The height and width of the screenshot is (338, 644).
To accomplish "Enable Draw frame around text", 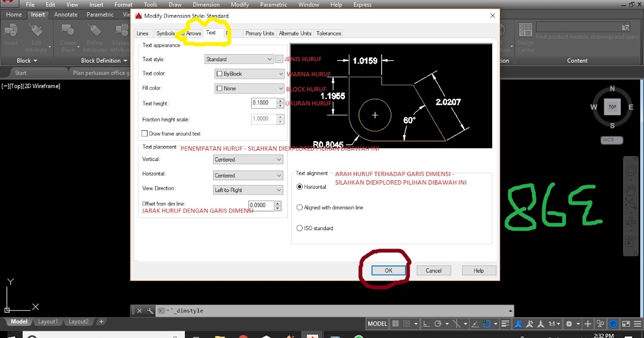I will click(144, 133).
